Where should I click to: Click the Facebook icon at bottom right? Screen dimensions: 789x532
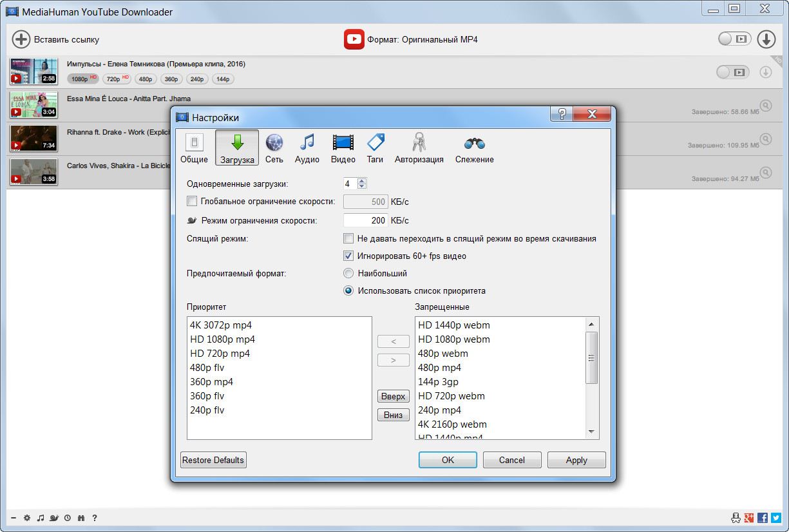tap(763, 518)
